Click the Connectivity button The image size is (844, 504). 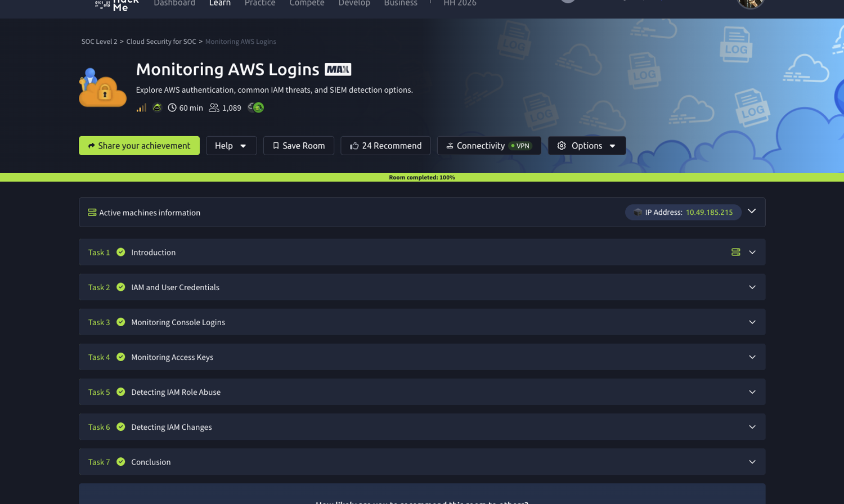click(489, 146)
